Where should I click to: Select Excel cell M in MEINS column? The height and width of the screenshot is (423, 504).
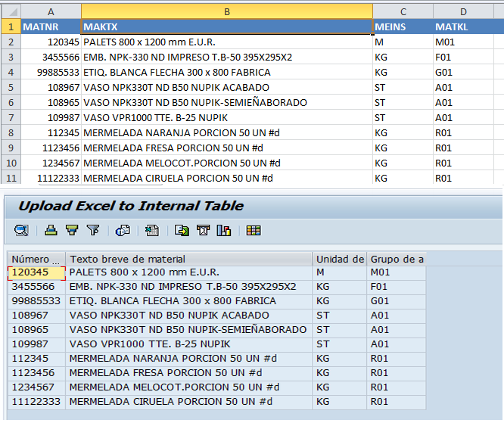coord(403,42)
